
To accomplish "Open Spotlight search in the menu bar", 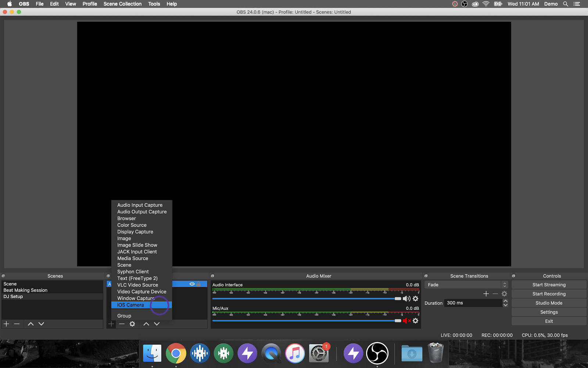I will tap(566, 4).
